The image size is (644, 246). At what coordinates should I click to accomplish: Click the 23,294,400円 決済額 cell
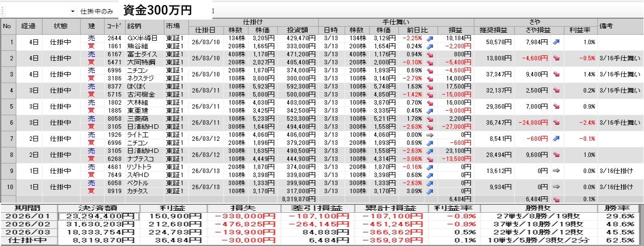point(99,216)
